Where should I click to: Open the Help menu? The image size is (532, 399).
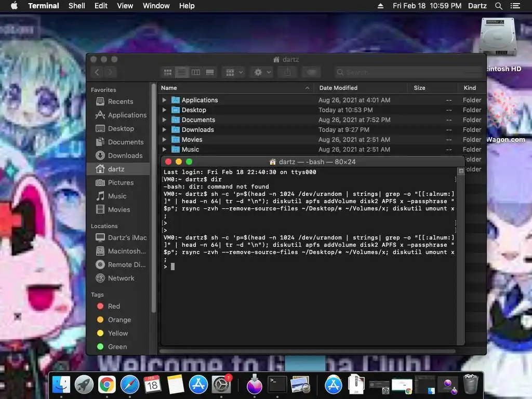(187, 6)
